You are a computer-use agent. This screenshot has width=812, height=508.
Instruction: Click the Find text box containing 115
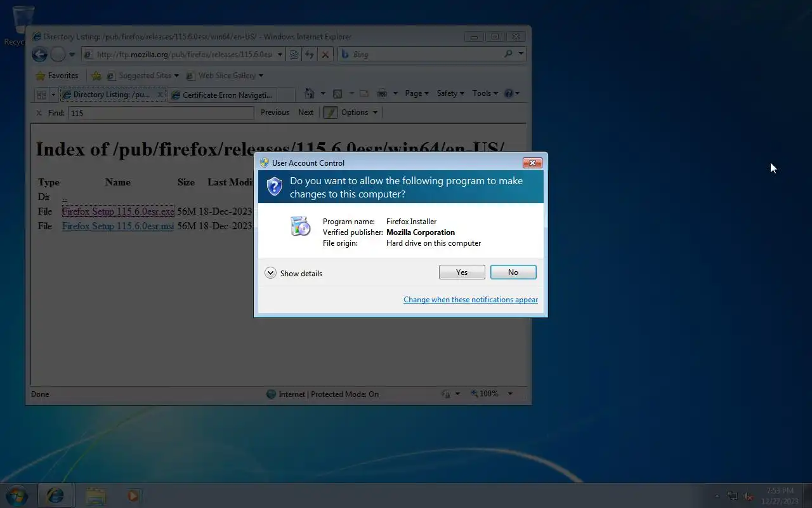click(160, 113)
